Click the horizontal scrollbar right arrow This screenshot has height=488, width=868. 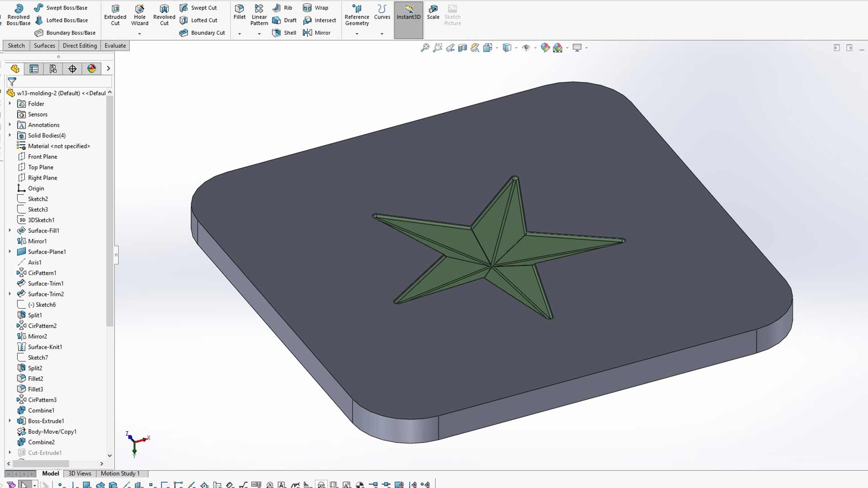(102, 464)
